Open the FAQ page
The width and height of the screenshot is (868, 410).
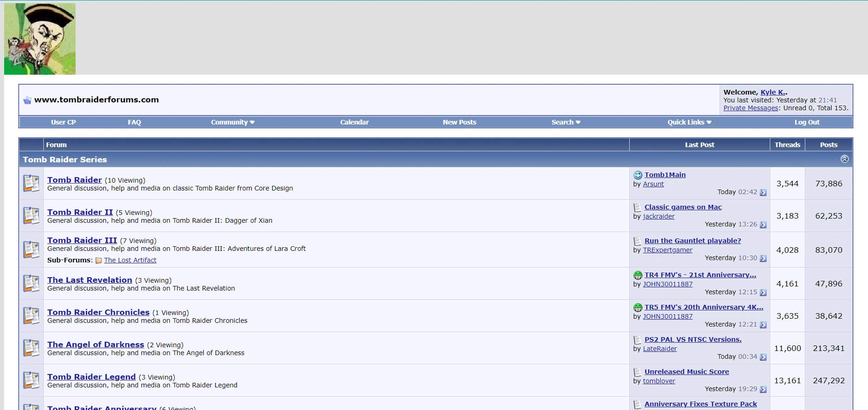pyautogui.click(x=135, y=122)
